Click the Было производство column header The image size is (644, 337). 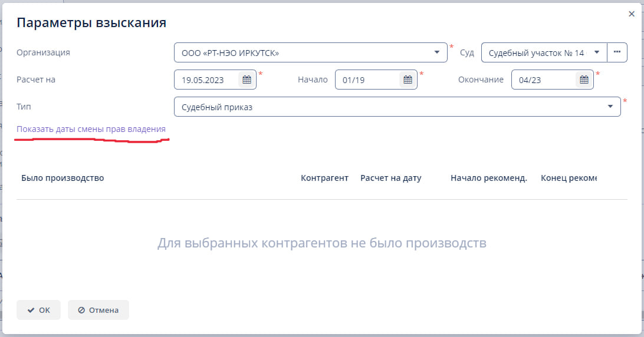coord(63,178)
